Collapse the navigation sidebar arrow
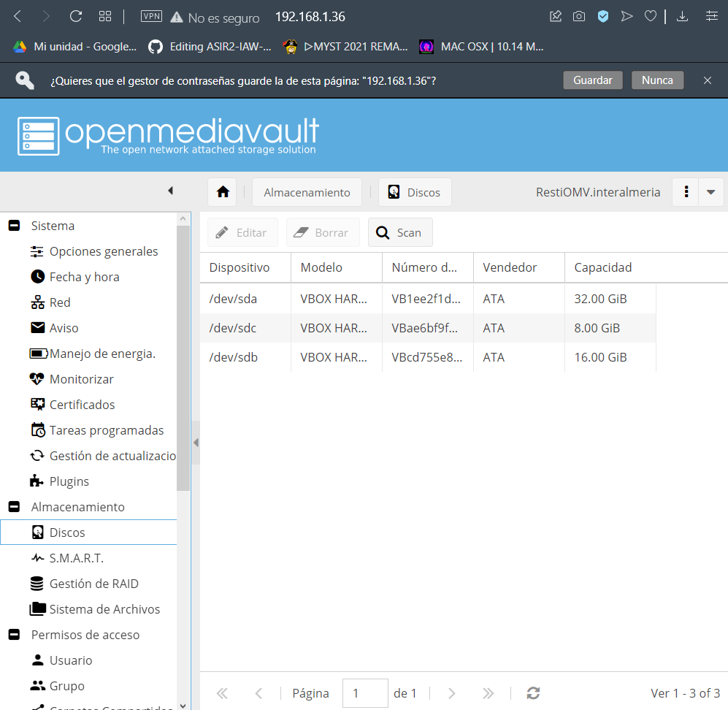The image size is (728, 710). pyautogui.click(x=170, y=191)
